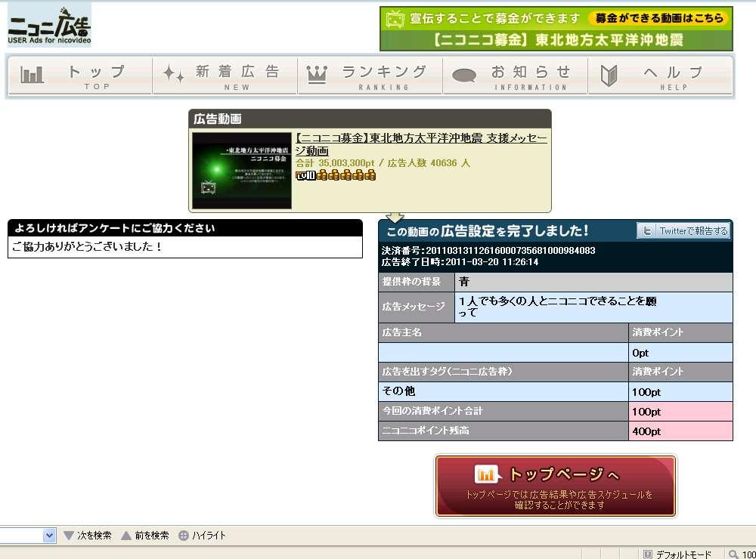Click Twitterで報告する button
The width and height of the screenshot is (756, 559).
(683, 231)
